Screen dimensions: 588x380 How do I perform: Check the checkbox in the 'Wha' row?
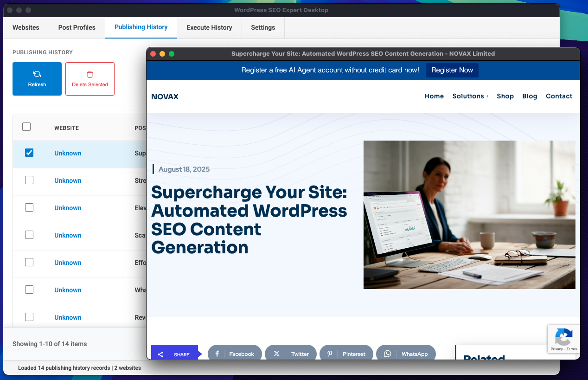click(x=29, y=290)
